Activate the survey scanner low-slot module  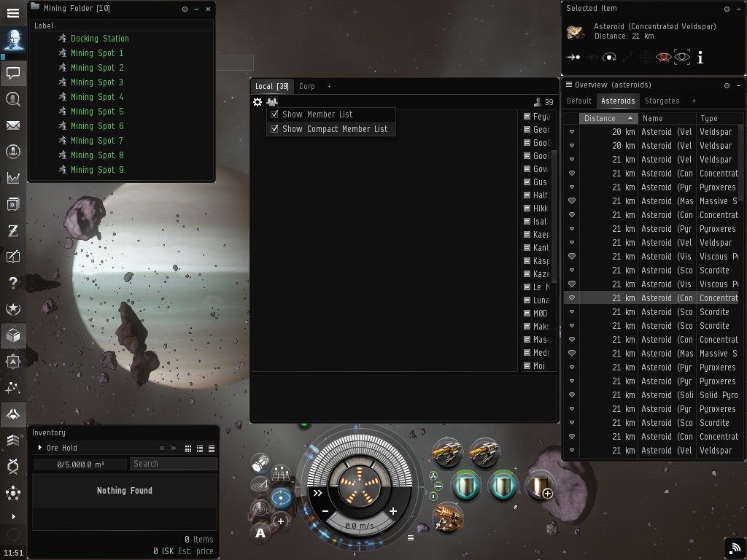449,518
